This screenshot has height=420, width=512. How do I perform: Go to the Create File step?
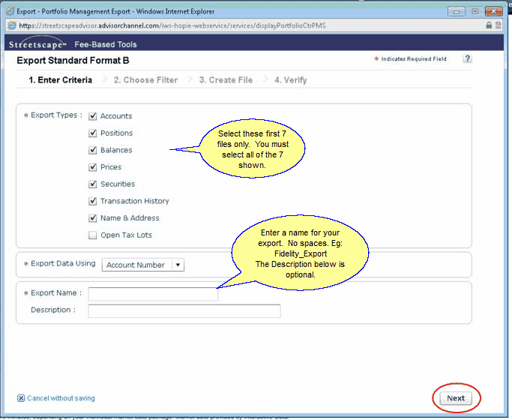(x=226, y=80)
